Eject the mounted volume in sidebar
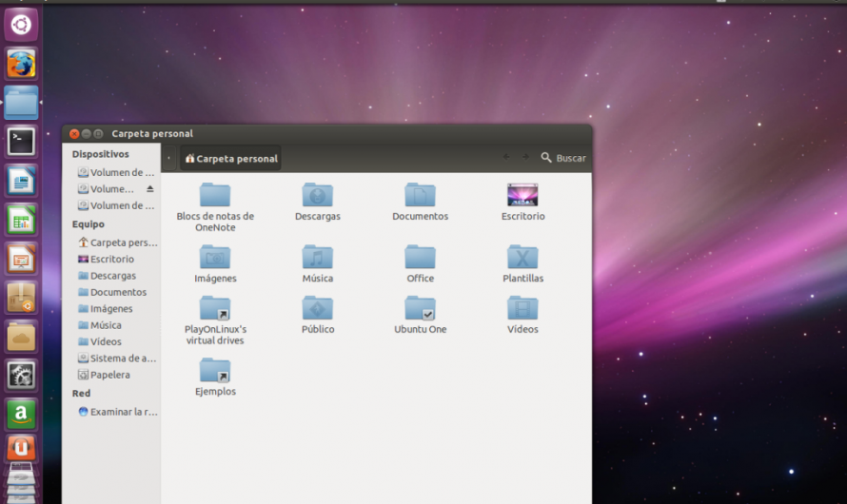The image size is (847, 504). click(149, 189)
